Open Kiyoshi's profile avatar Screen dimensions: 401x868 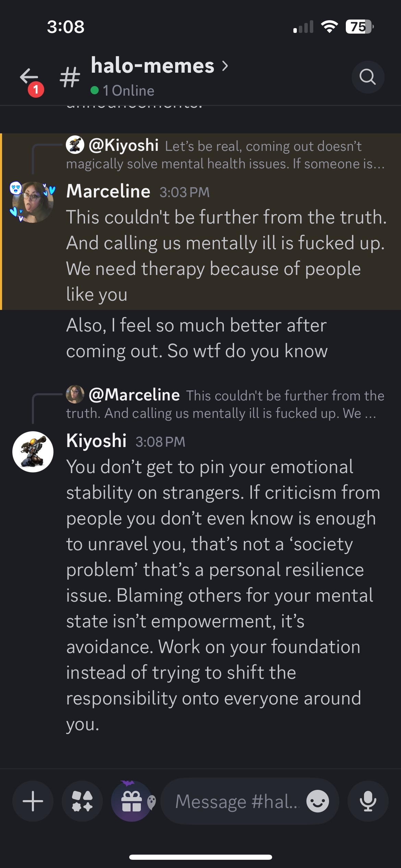33,451
